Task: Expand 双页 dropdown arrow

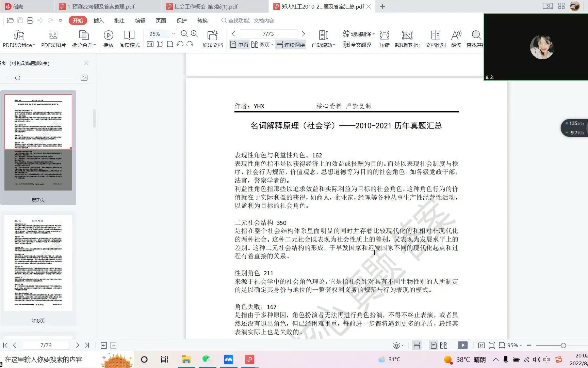Action: (272, 45)
